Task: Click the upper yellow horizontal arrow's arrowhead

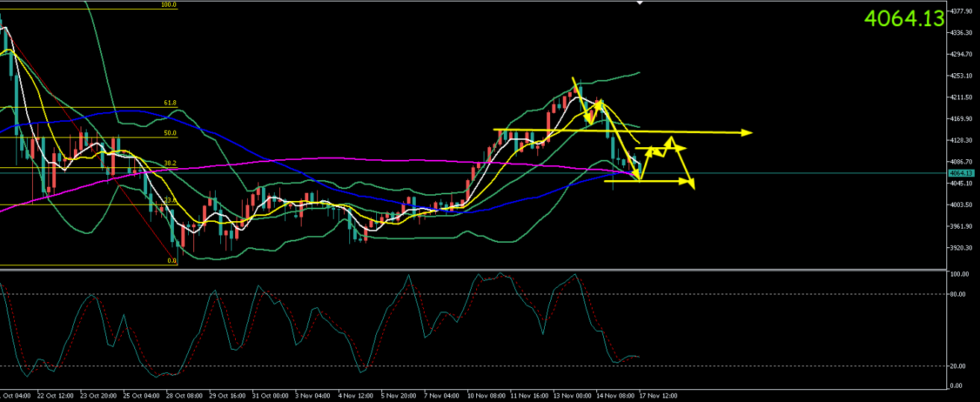Action: (747, 133)
